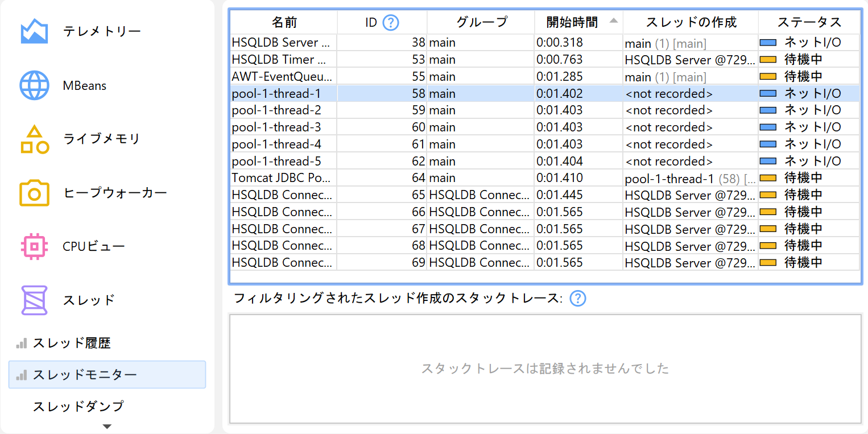Click HSQLDB Connec... group cell for ID 67
The height and width of the screenshot is (434, 868).
point(480,229)
